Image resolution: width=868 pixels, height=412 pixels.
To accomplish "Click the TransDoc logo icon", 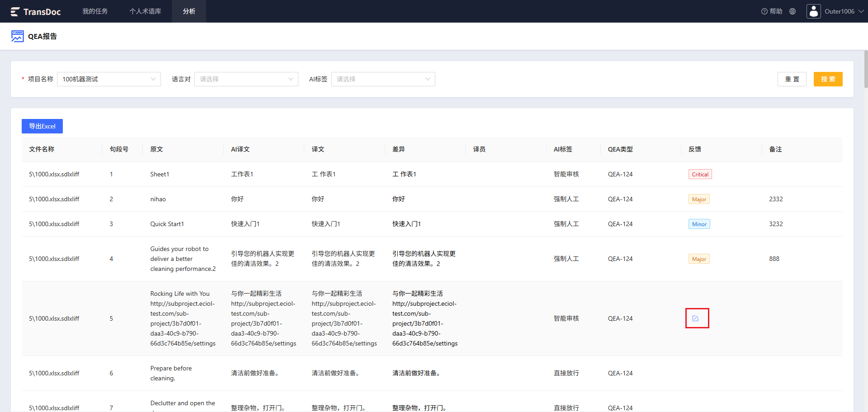I will [15, 12].
